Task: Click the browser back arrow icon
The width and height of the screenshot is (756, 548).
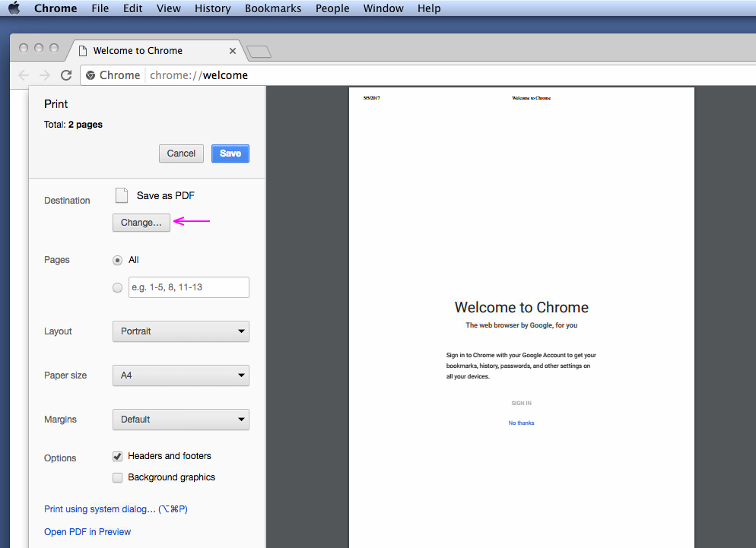Action: [24, 75]
